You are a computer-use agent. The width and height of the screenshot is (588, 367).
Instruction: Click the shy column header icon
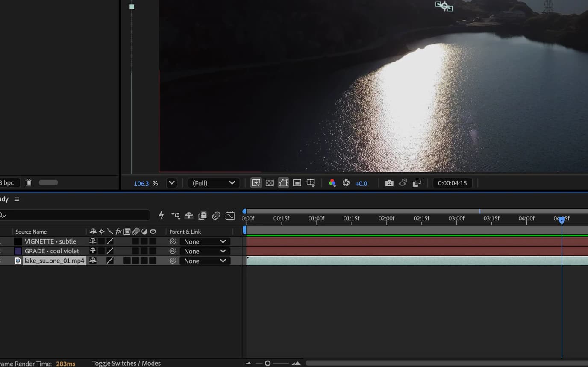coord(93,231)
